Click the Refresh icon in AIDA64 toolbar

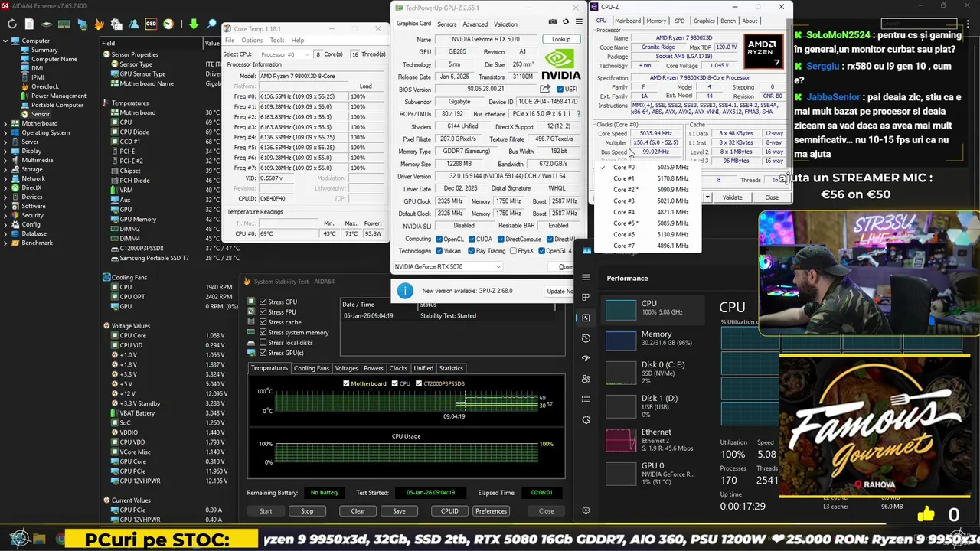tap(12, 24)
